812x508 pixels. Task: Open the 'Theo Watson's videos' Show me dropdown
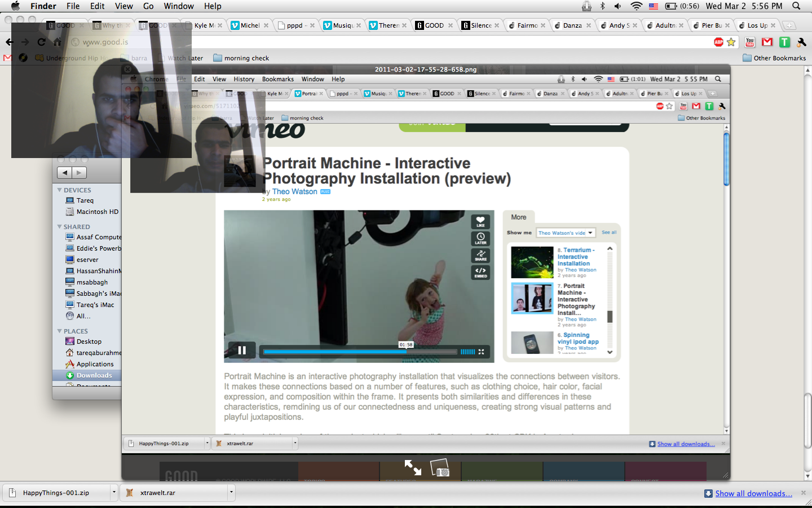pyautogui.click(x=566, y=233)
